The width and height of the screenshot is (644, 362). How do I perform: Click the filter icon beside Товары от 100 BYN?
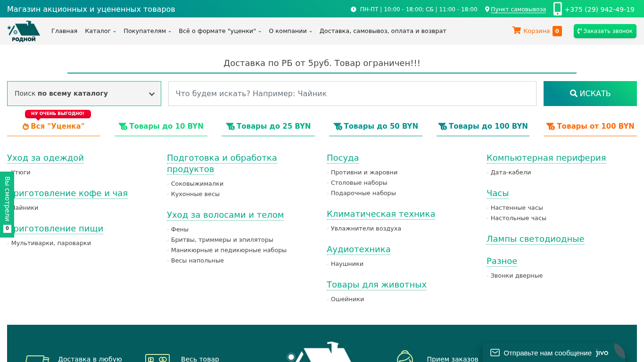click(550, 126)
